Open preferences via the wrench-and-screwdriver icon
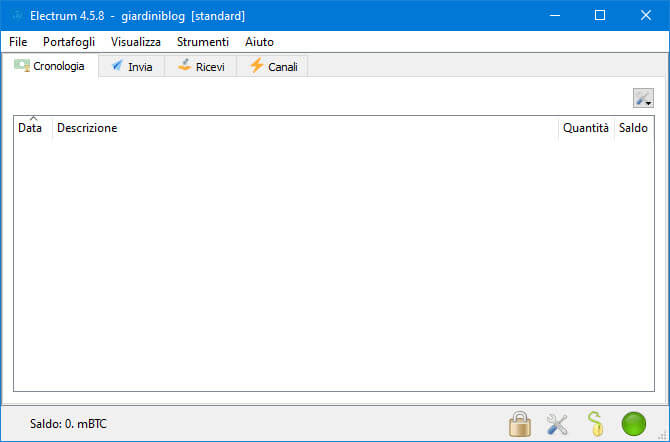670x442 pixels. click(x=557, y=424)
